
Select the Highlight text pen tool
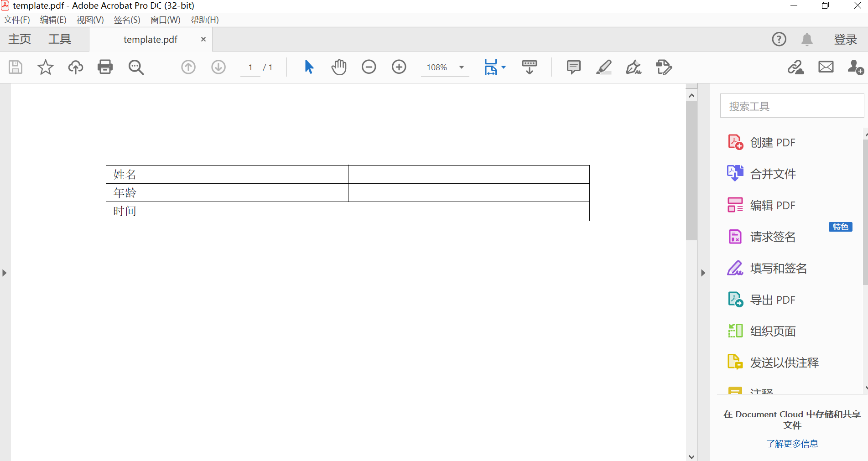tap(603, 67)
